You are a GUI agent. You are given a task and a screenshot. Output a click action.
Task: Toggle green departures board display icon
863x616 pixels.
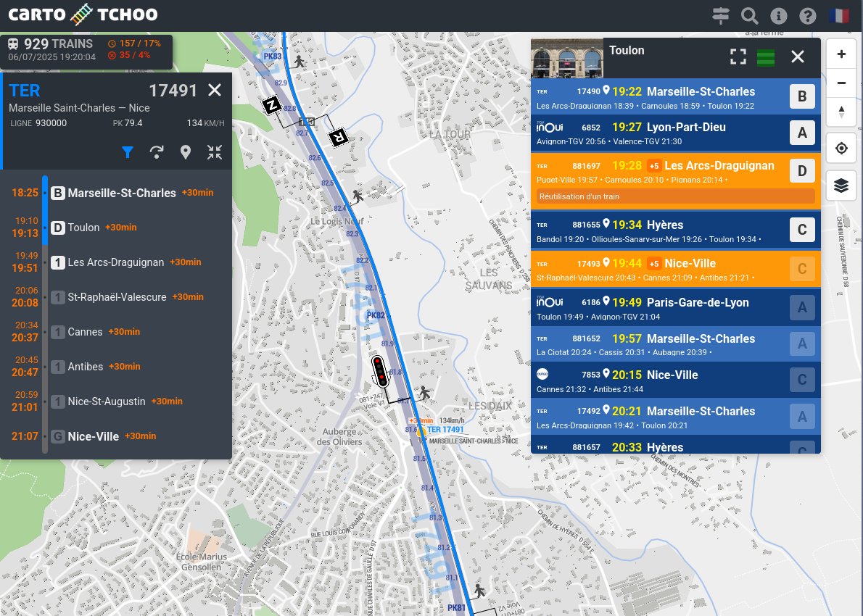766,57
